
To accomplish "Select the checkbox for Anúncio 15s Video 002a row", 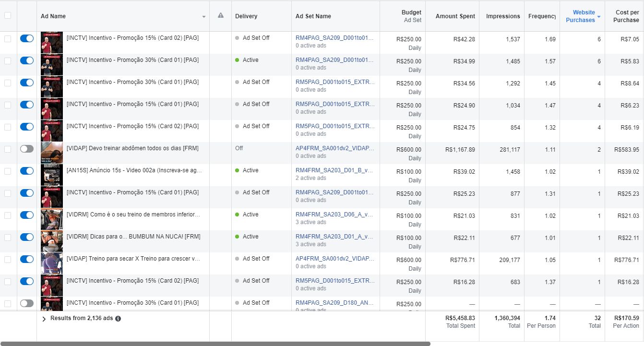I will 8,171.
